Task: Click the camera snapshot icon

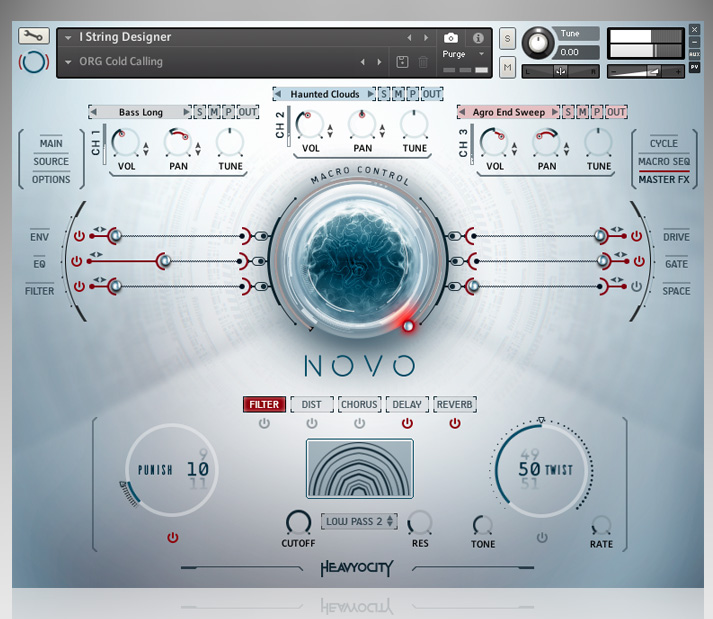Action: pos(451,38)
